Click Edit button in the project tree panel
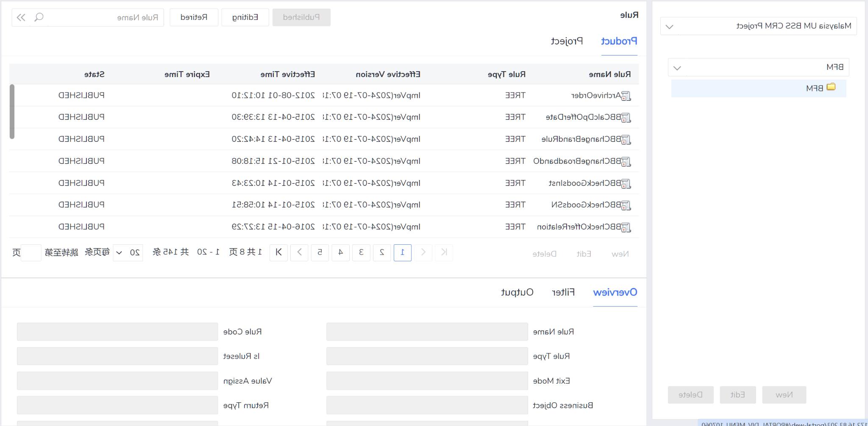The height and width of the screenshot is (426, 868). tap(737, 395)
